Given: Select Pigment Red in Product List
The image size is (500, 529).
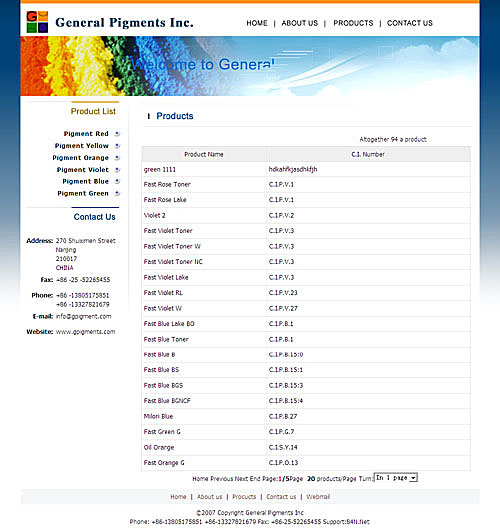Looking at the screenshot, I should point(86,134).
